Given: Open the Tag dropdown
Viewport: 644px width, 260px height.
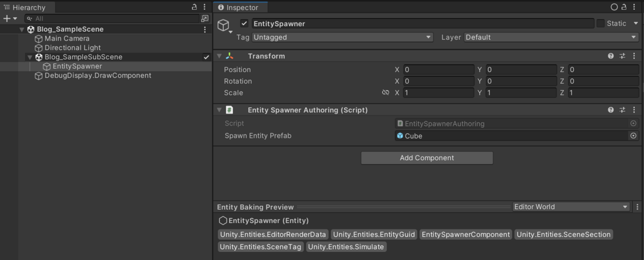Looking at the screenshot, I should click(x=342, y=38).
